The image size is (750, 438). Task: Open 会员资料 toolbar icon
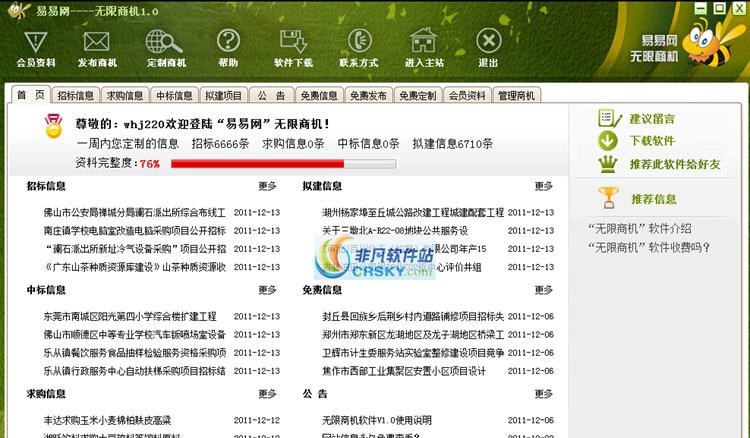pyautogui.click(x=36, y=42)
